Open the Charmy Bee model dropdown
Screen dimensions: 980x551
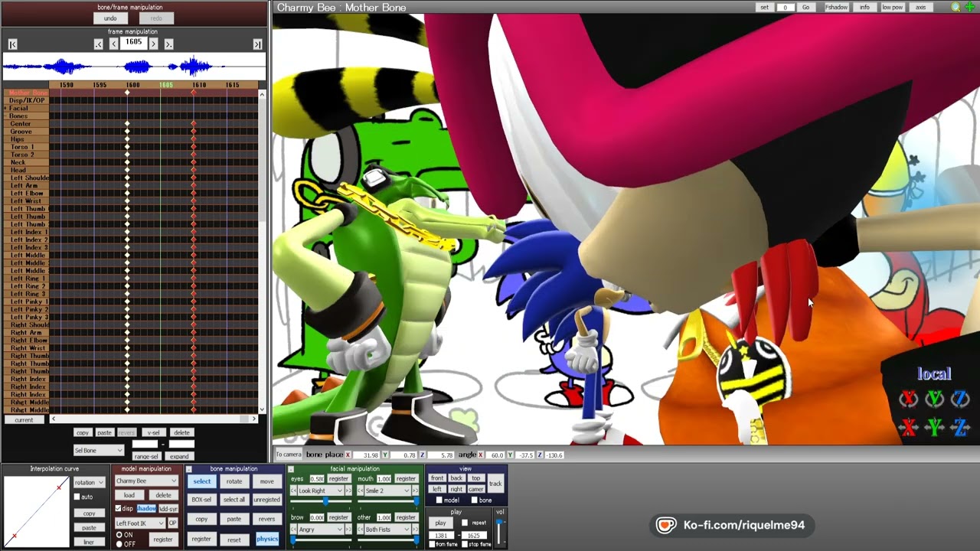(x=145, y=481)
